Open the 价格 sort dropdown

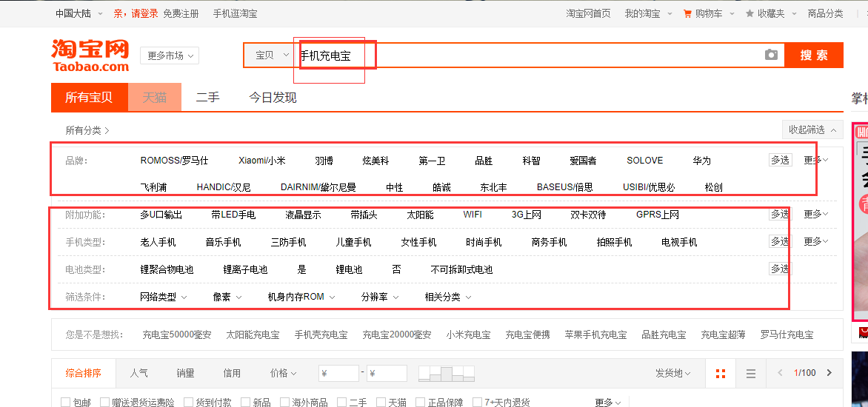click(x=283, y=373)
